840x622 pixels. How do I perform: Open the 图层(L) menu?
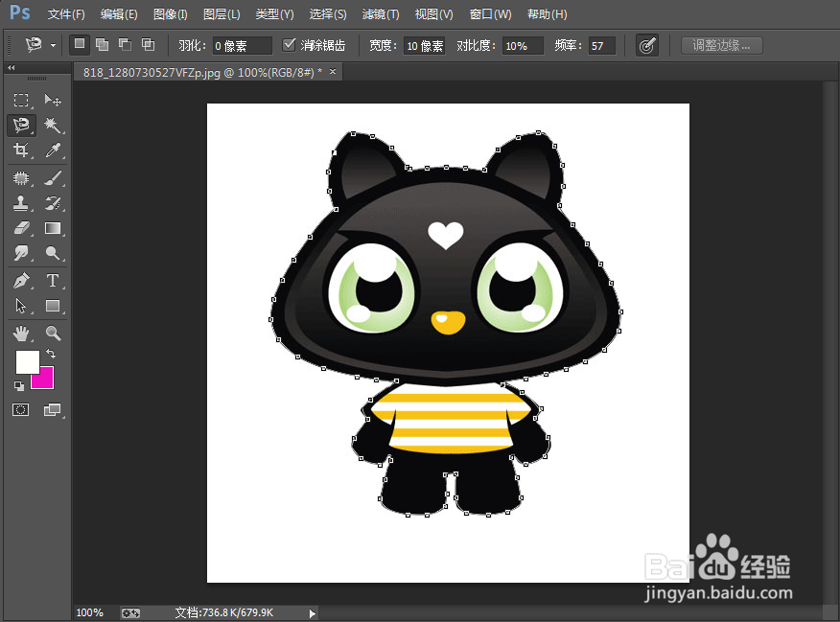coord(222,14)
